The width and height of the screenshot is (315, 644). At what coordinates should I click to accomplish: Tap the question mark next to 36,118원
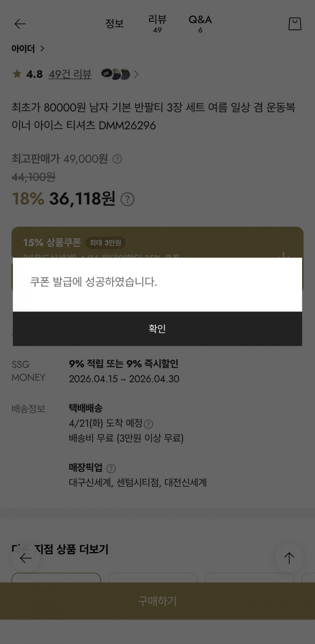(x=127, y=199)
